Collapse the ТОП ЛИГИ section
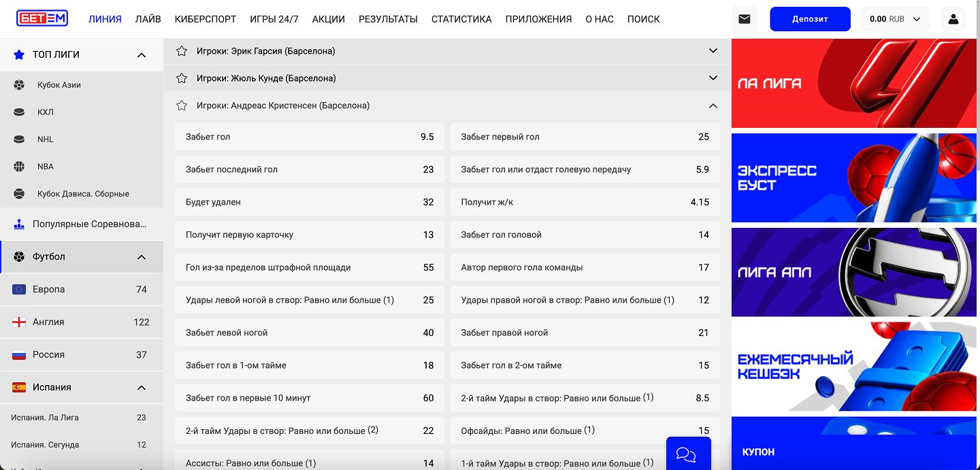Image resolution: width=980 pixels, height=470 pixels. (x=142, y=55)
